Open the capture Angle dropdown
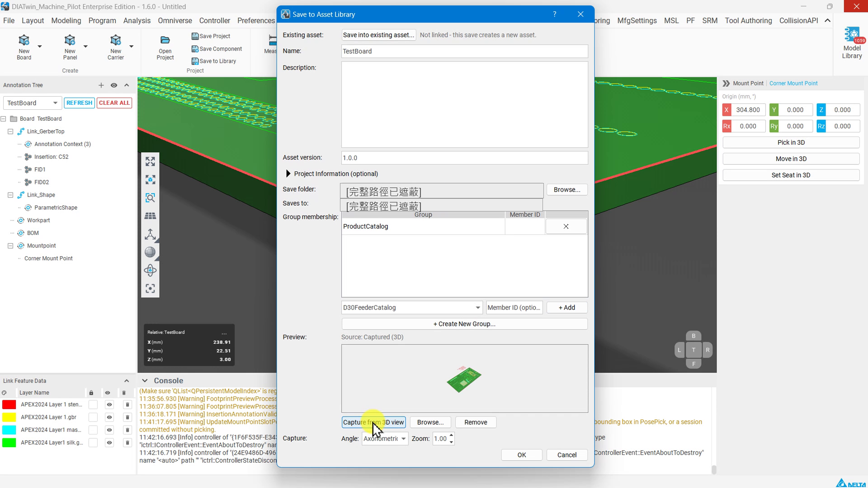 (385, 438)
